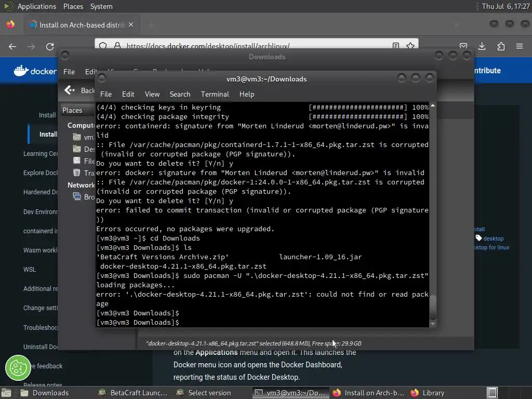The height and width of the screenshot is (399, 532).
Task: Switch to Select version taskbar button
Action: (x=204, y=393)
